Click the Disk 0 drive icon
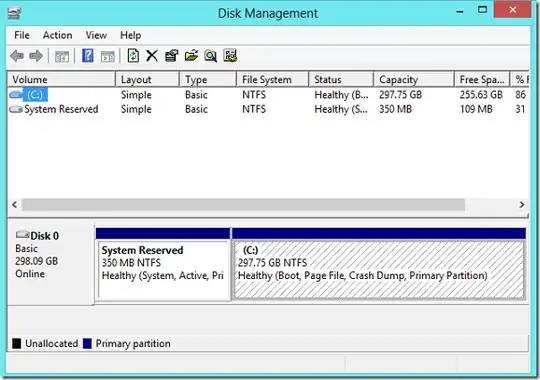This screenshot has height=380, width=540. click(x=23, y=235)
